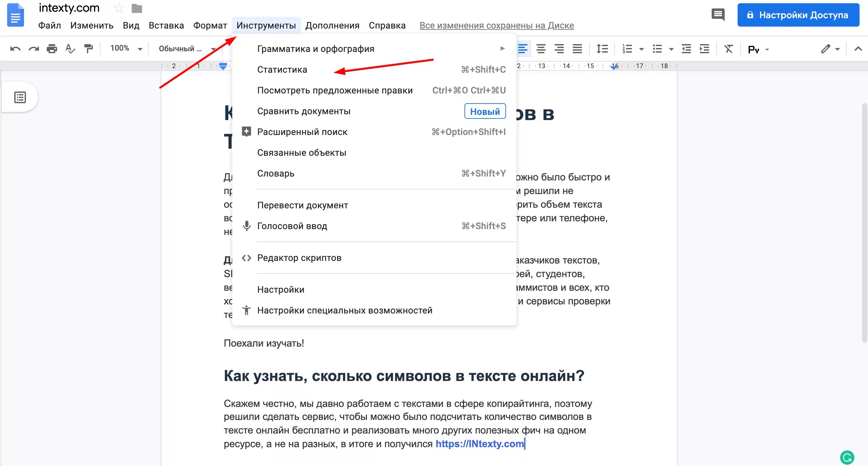Open the Справка menu
Image resolution: width=868 pixels, height=466 pixels.
click(x=387, y=25)
